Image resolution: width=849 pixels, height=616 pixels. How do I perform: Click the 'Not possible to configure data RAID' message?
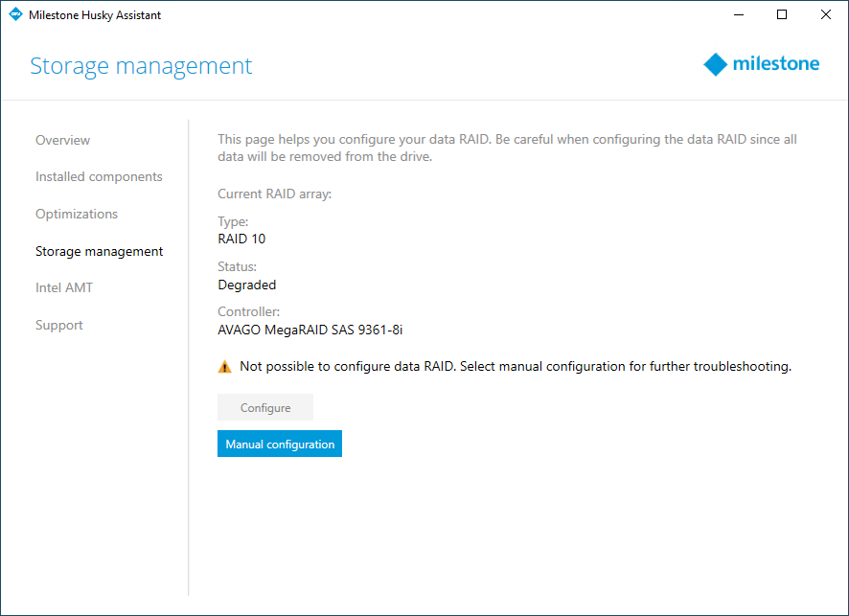[x=515, y=366]
